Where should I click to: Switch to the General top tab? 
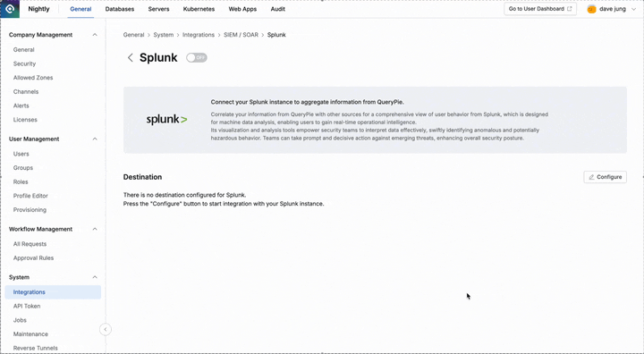point(80,9)
